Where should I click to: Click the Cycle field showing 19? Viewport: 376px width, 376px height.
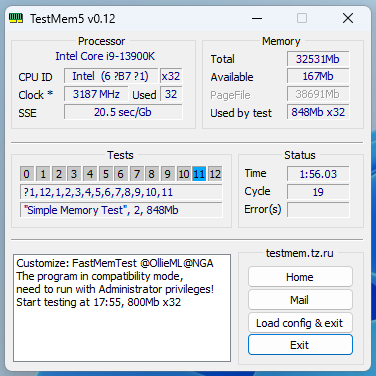318,192
